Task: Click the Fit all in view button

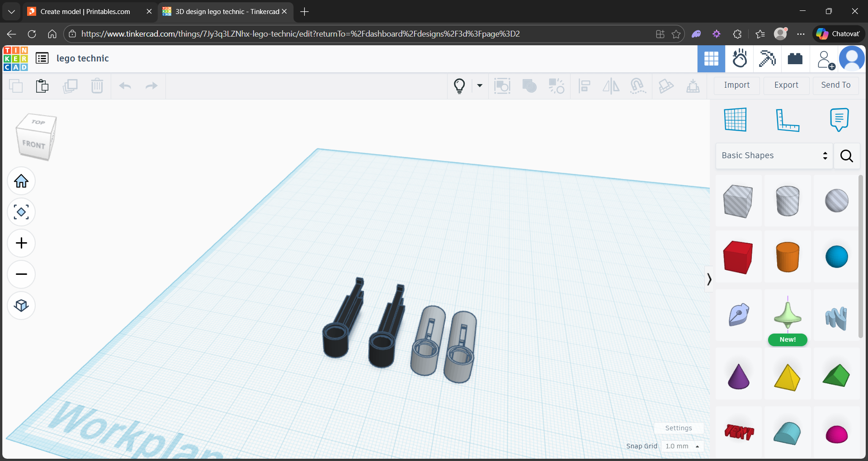Action: click(x=21, y=212)
